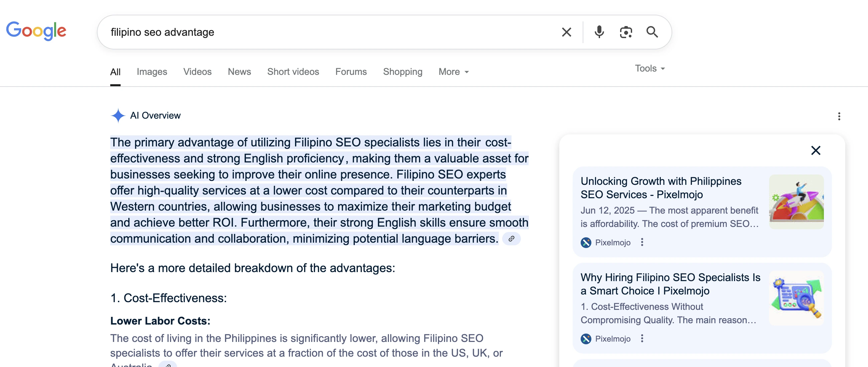Click Pixelmojo favicon on 'Unlocking Growth' card
This screenshot has width=868, height=367.
coord(586,242)
